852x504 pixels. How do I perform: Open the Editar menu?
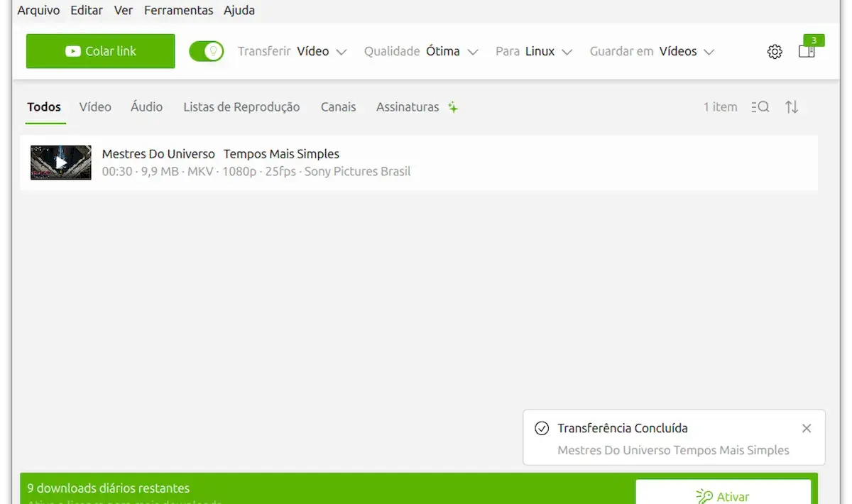pos(87,10)
